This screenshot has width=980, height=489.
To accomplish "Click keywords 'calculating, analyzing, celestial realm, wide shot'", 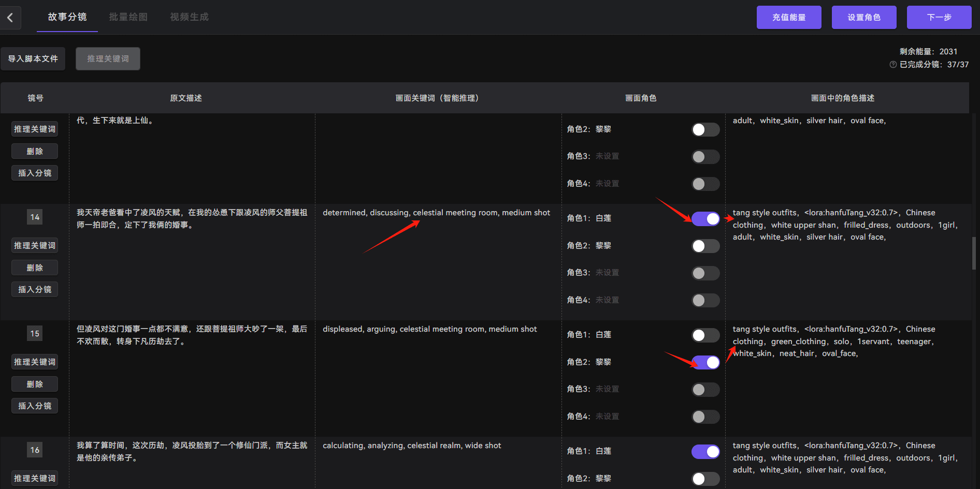I will pyautogui.click(x=412, y=446).
